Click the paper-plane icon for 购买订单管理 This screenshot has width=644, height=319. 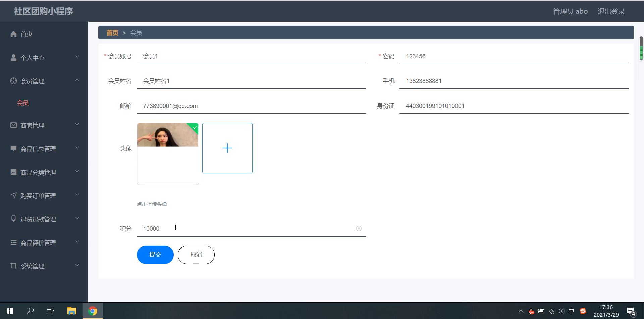coord(13,195)
